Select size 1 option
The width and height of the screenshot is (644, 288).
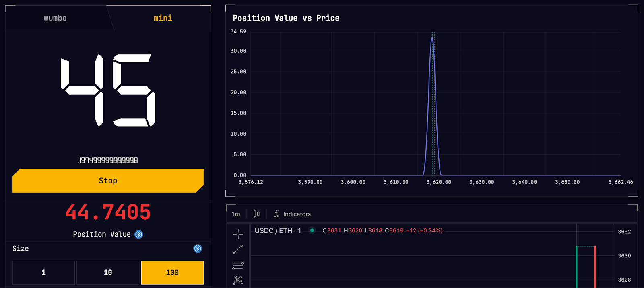(x=43, y=272)
